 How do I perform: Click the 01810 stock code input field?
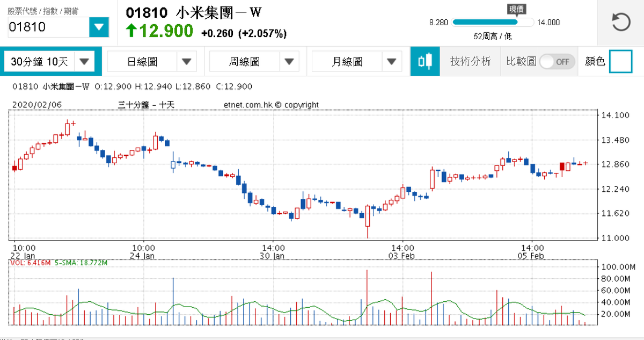coord(48,27)
